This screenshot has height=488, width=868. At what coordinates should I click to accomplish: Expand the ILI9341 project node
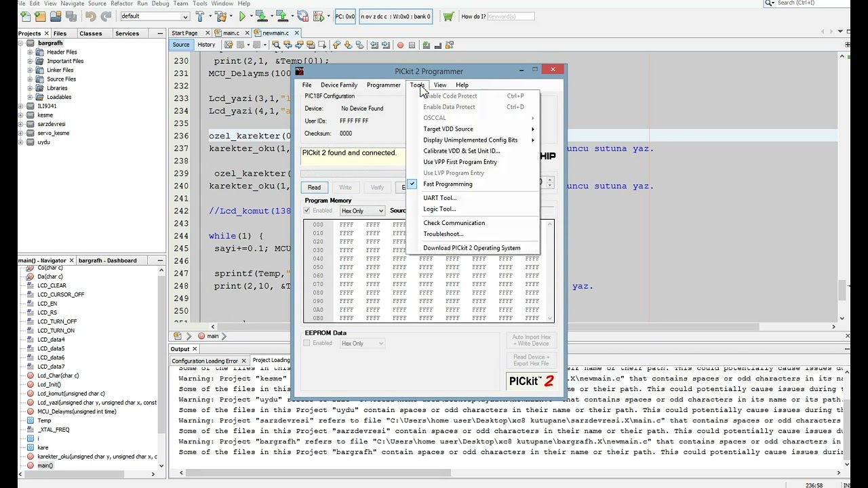point(22,106)
